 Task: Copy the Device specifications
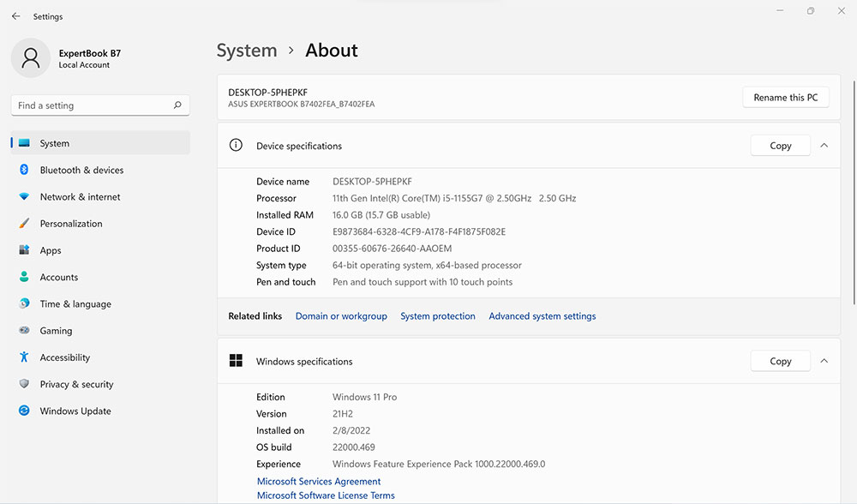[x=781, y=146]
